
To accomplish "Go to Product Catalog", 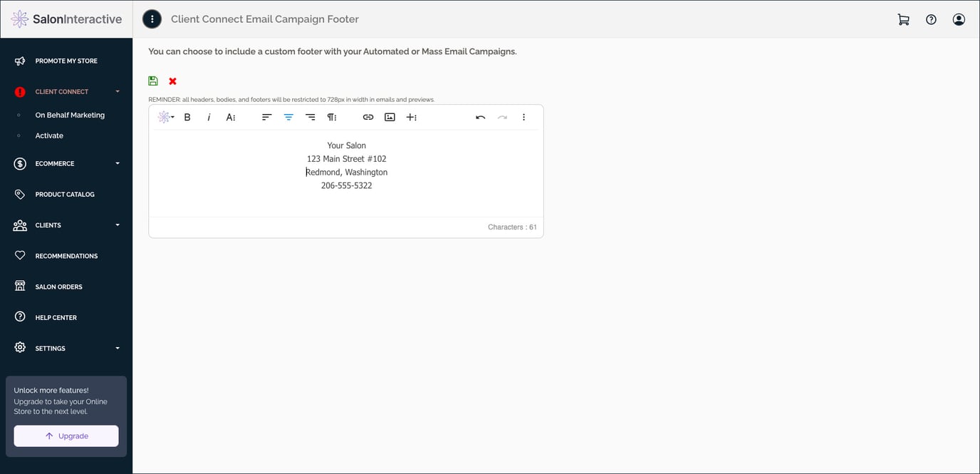I will pos(66,194).
